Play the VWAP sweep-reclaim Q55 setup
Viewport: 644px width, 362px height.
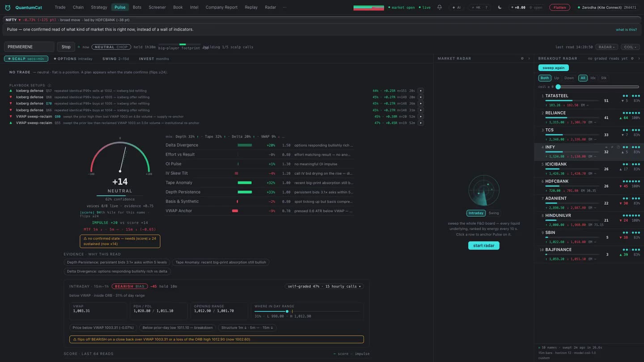[420, 123]
